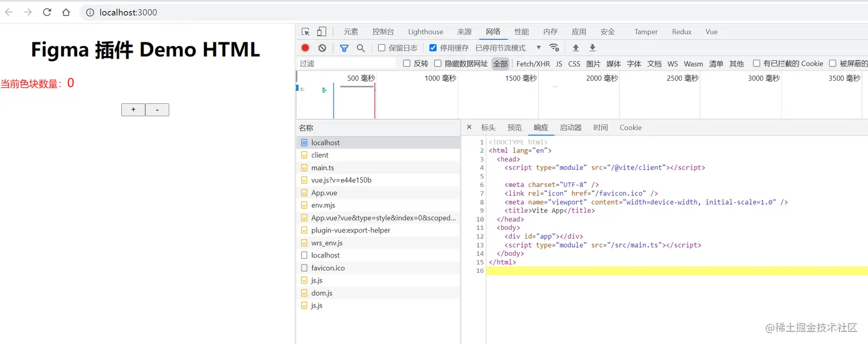Viewport: 868px width, 344px height.
Task: Open the Tamper tab
Action: 646,32
